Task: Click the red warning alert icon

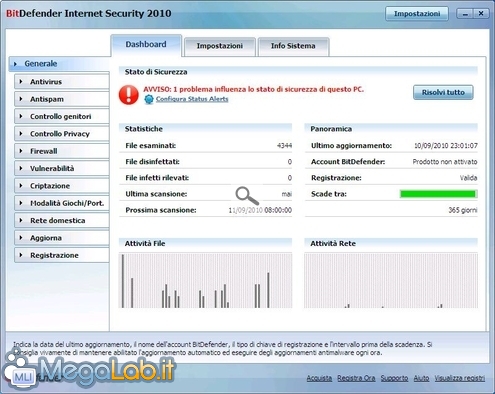Action: tap(129, 95)
